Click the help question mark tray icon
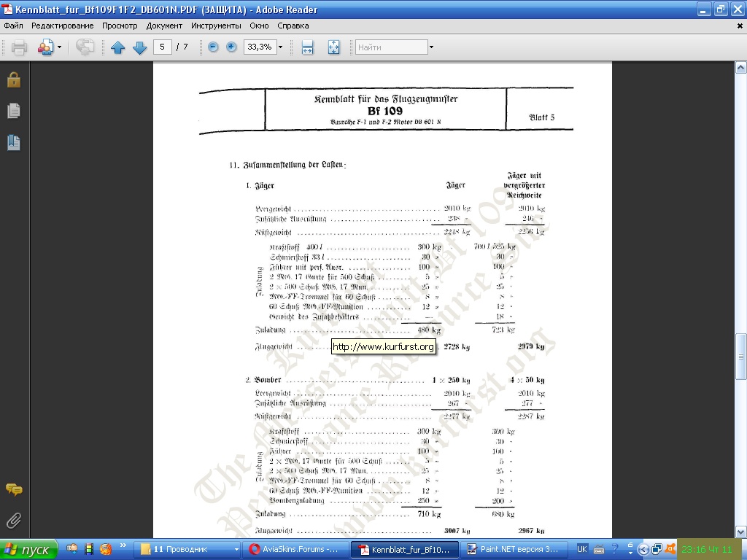The image size is (747, 560). [x=615, y=549]
